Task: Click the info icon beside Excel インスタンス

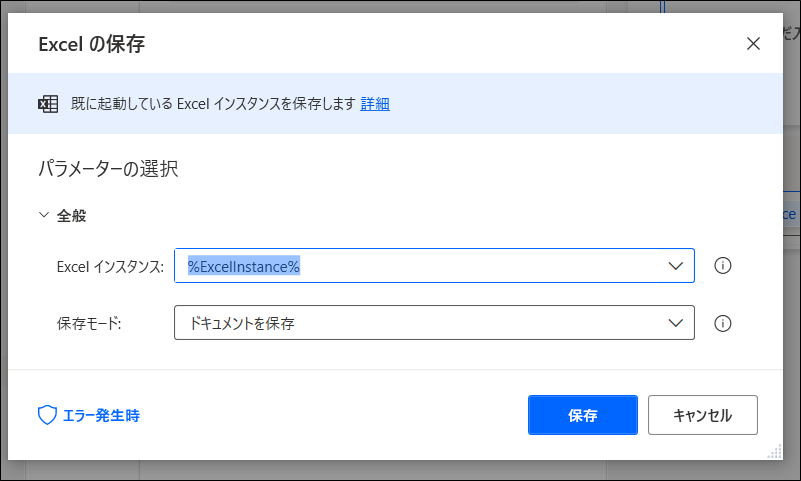Action: point(722,266)
